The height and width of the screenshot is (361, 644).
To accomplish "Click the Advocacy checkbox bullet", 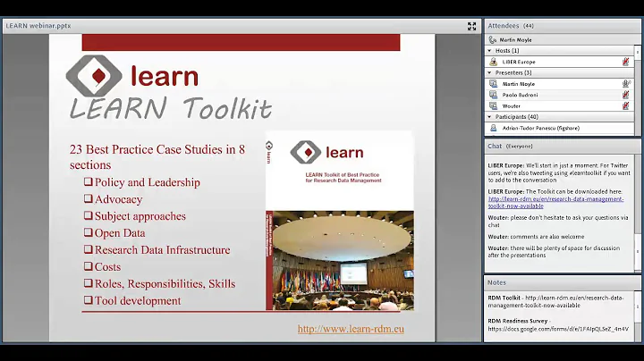I will pos(88,198).
